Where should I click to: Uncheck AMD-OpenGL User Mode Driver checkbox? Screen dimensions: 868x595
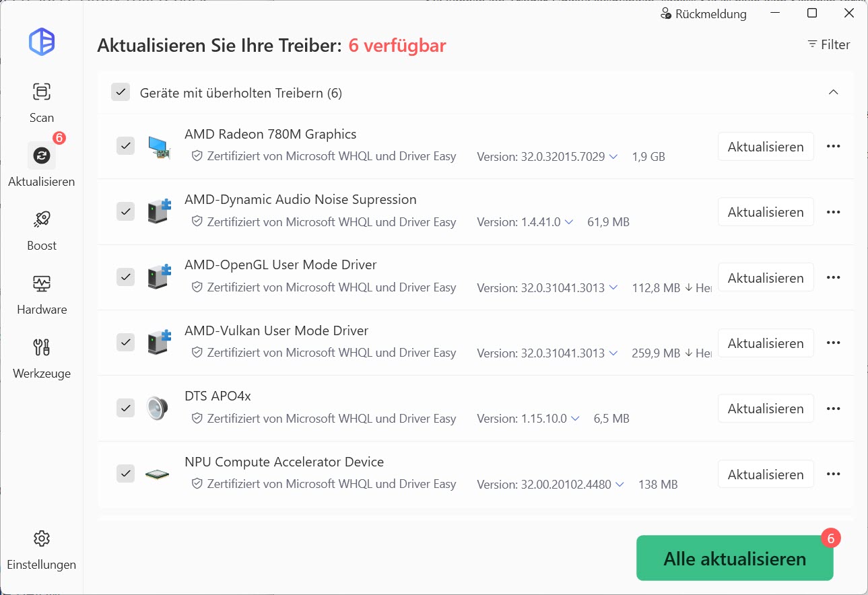126,277
